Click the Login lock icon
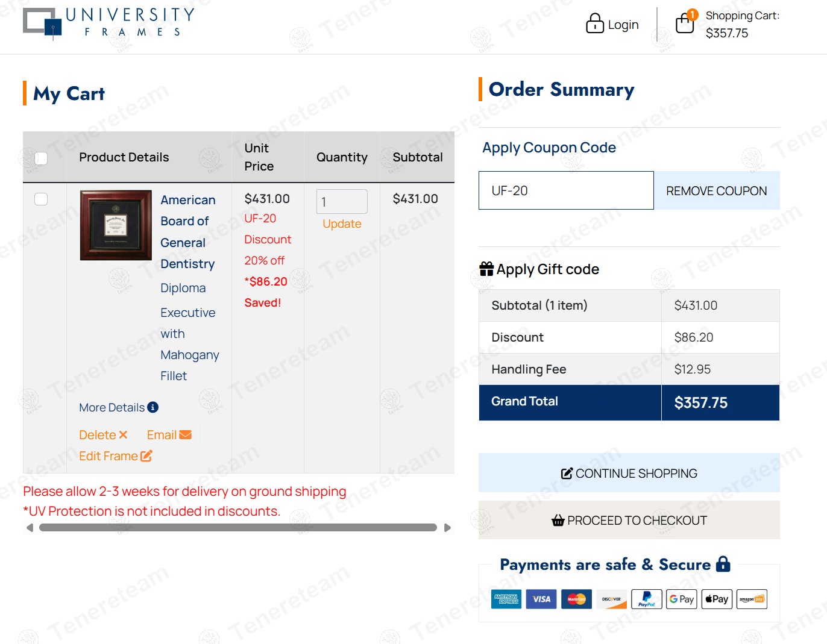Viewport: 827px width, 644px height. click(594, 23)
